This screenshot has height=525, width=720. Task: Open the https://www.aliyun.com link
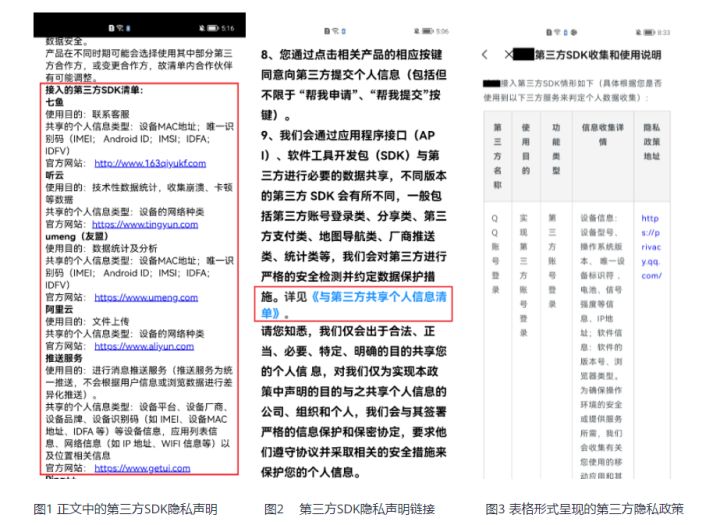pyautogui.click(x=144, y=346)
